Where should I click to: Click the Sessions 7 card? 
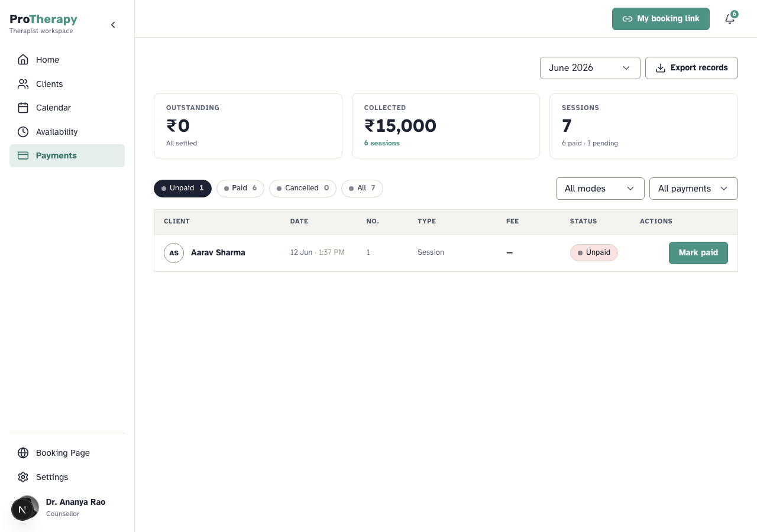[x=643, y=126]
